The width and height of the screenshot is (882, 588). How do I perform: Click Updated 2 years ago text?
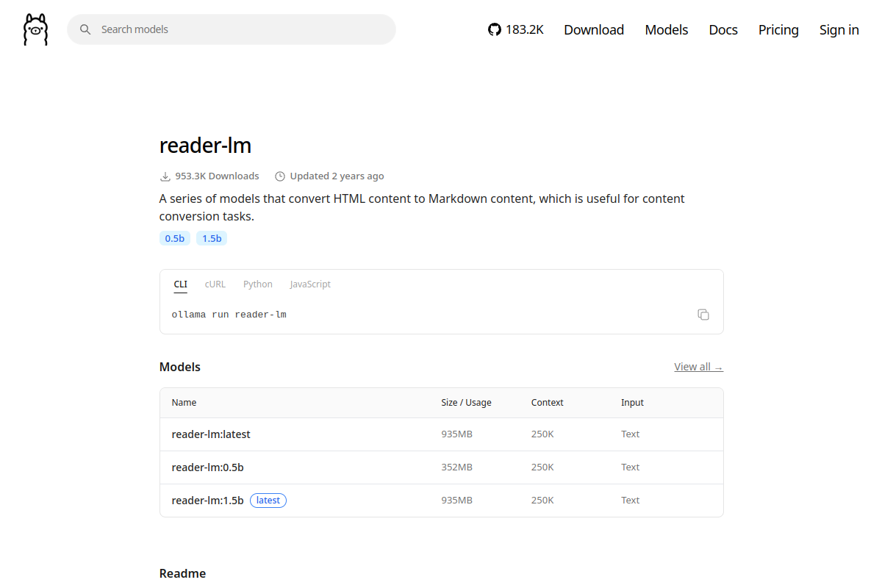tap(337, 176)
